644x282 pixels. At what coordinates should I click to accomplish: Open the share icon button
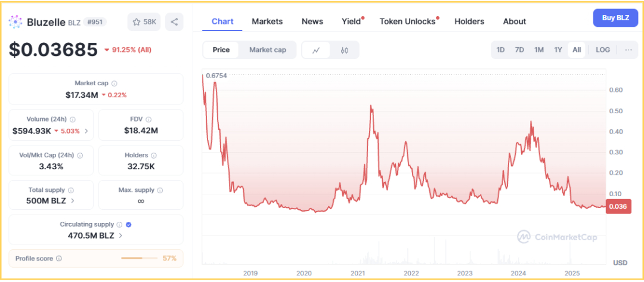point(174,22)
